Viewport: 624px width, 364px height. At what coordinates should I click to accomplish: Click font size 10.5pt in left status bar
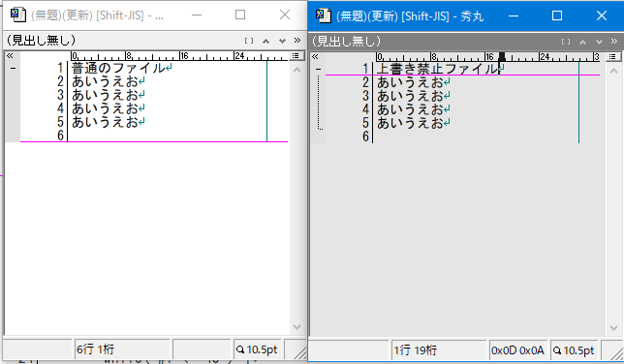[x=257, y=349]
